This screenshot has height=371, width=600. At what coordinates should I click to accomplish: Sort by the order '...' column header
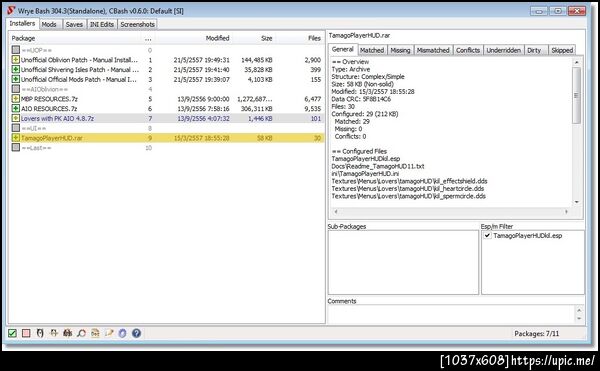148,38
